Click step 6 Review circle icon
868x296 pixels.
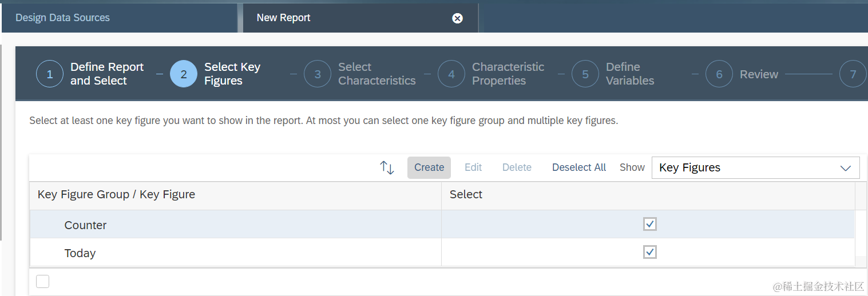[x=719, y=74]
